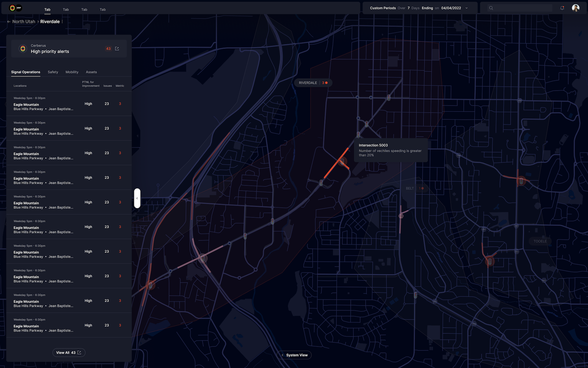
Task: Switch to the Mobility tab
Action: pos(72,72)
